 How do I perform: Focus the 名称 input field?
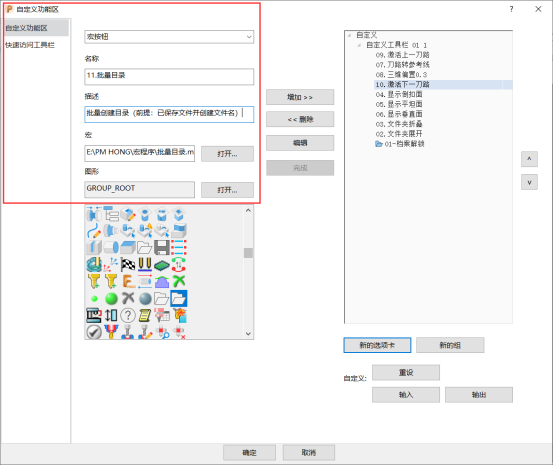[x=169, y=76]
